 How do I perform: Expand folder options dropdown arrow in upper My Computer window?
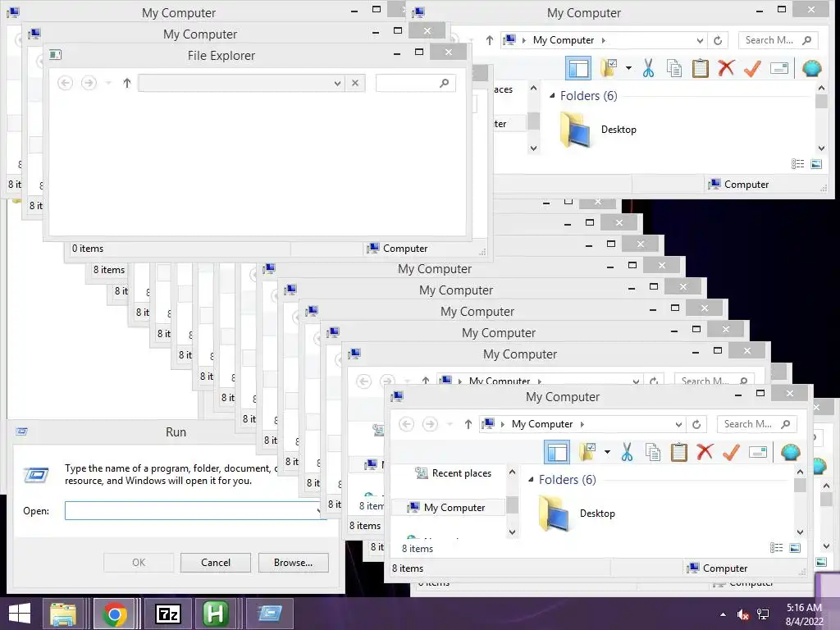pyautogui.click(x=628, y=68)
